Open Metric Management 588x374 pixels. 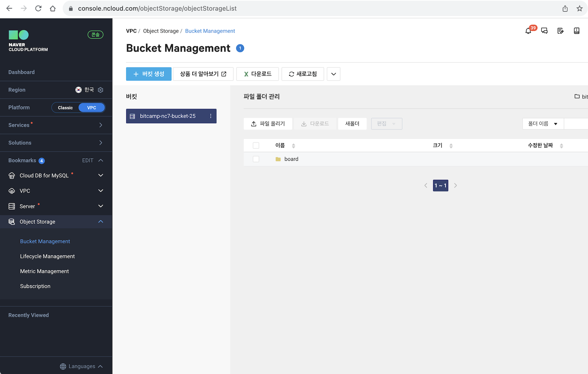pos(44,271)
